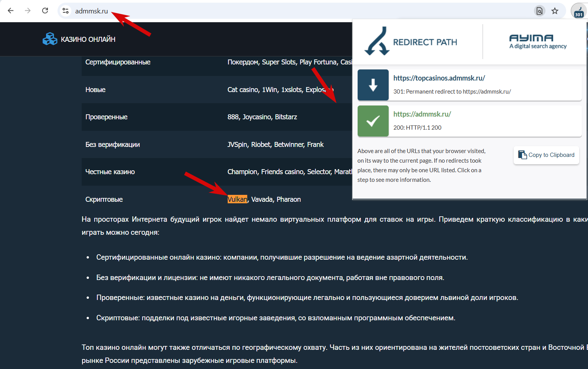Click '888, Joycasino, Bitstarz' cell
588x369 pixels.
pos(262,117)
